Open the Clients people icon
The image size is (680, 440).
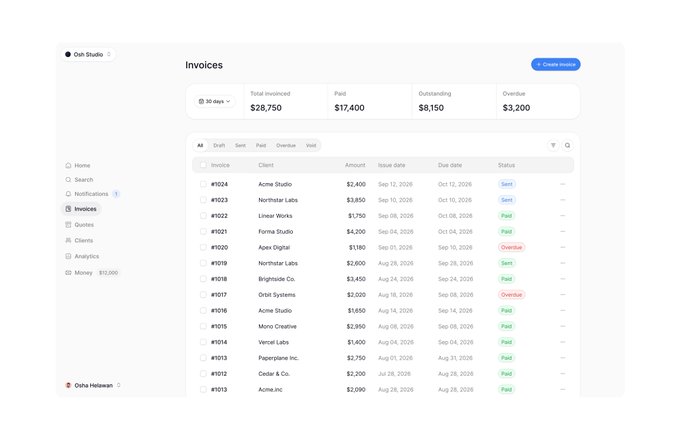[x=68, y=240]
